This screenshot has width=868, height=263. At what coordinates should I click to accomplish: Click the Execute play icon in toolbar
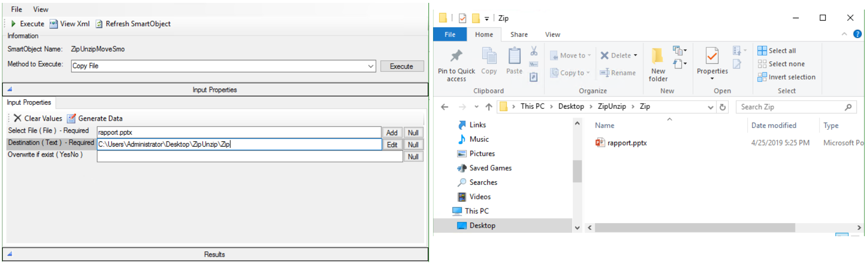(x=13, y=23)
